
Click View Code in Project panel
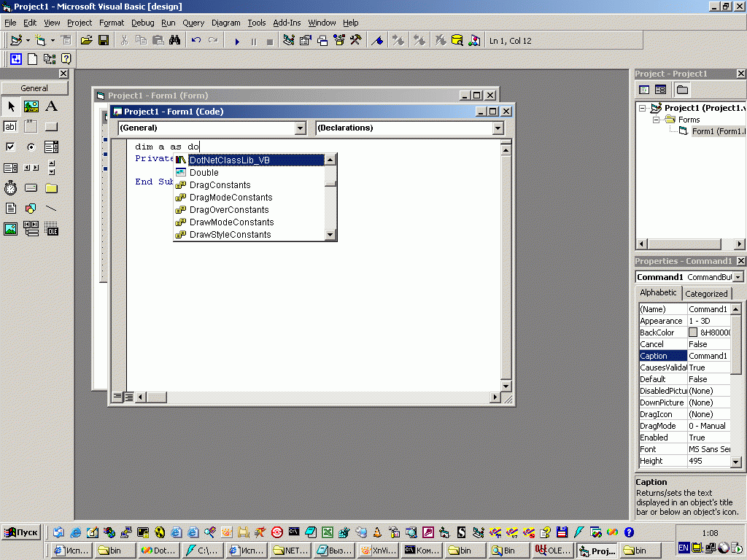(x=644, y=90)
